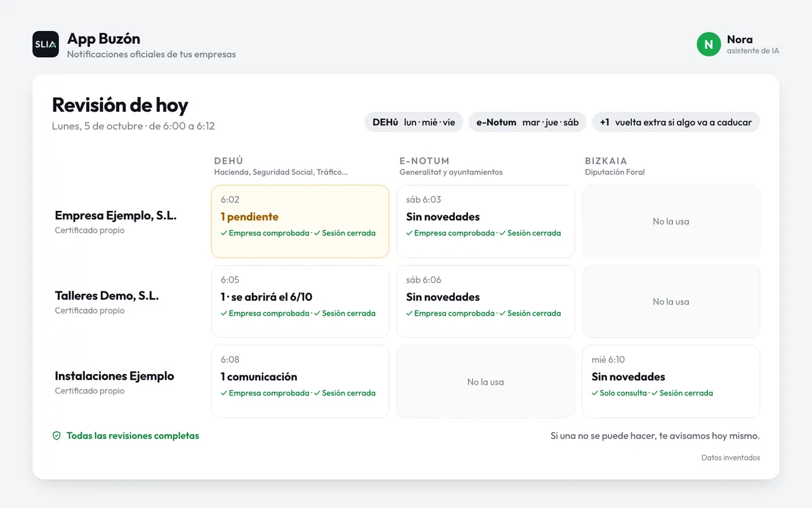Click the shield icon beside Todas las revisiones completas
Viewport: 812px width, 508px height.
click(x=56, y=436)
